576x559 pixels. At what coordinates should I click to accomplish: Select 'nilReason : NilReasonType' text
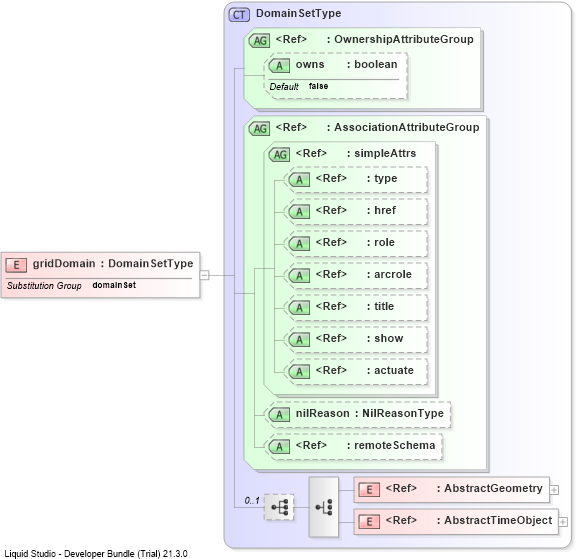click(370, 414)
